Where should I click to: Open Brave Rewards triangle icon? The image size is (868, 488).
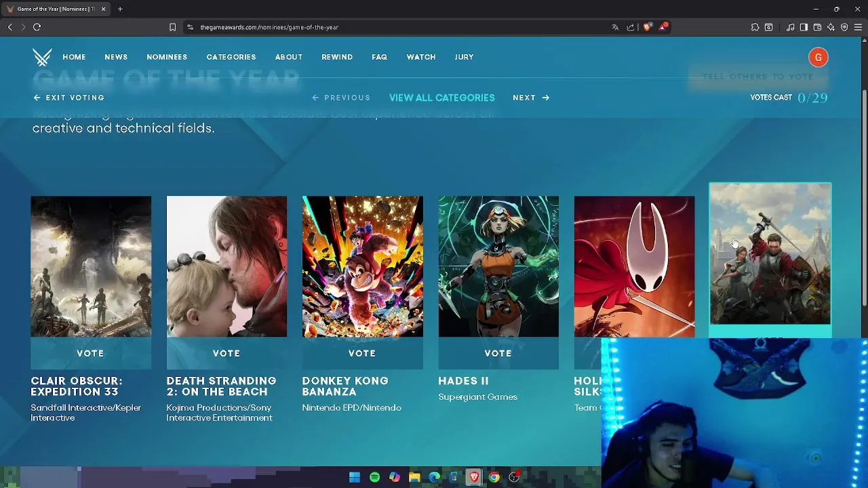663,27
